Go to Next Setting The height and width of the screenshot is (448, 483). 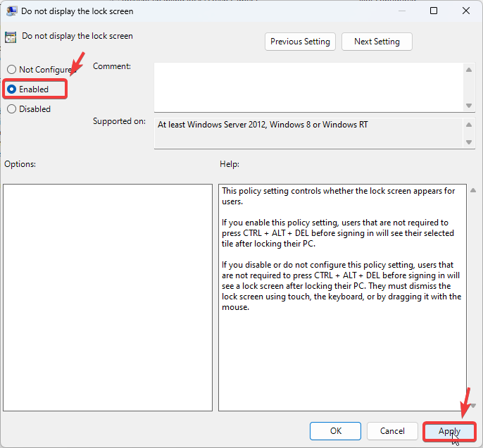(377, 42)
